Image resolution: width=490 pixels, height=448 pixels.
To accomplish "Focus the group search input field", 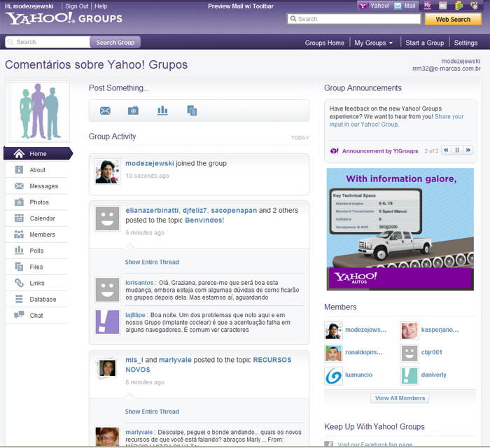I will [x=48, y=42].
